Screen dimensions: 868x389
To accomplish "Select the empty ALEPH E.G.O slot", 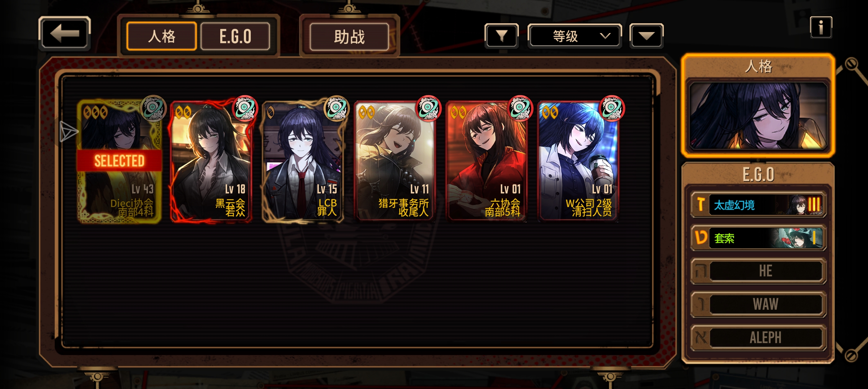I will (x=758, y=337).
